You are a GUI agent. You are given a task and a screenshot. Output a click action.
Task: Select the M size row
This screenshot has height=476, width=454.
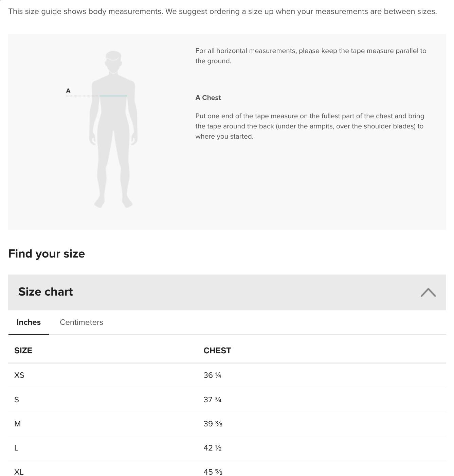coord(227,424)
